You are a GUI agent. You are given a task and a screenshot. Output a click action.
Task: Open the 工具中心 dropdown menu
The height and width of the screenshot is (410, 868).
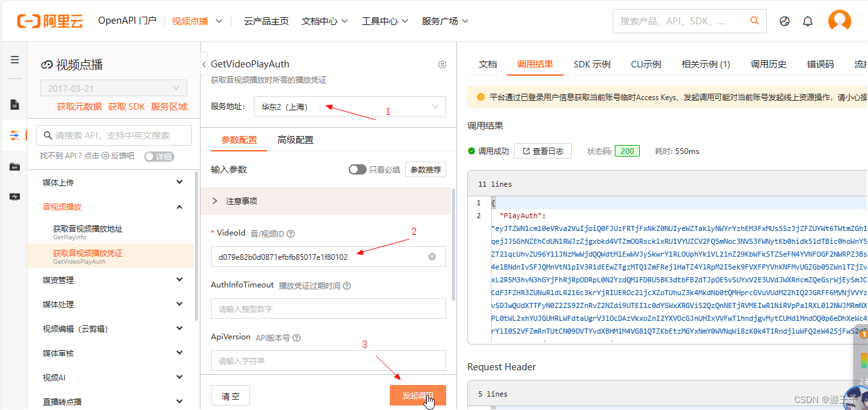[385, 21]
